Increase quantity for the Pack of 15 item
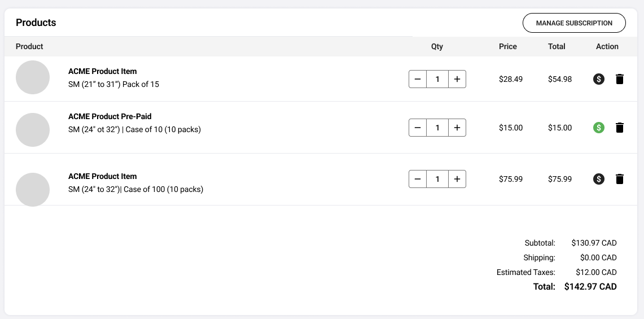This screenshot has height=319, width=644. coord(457,79)
